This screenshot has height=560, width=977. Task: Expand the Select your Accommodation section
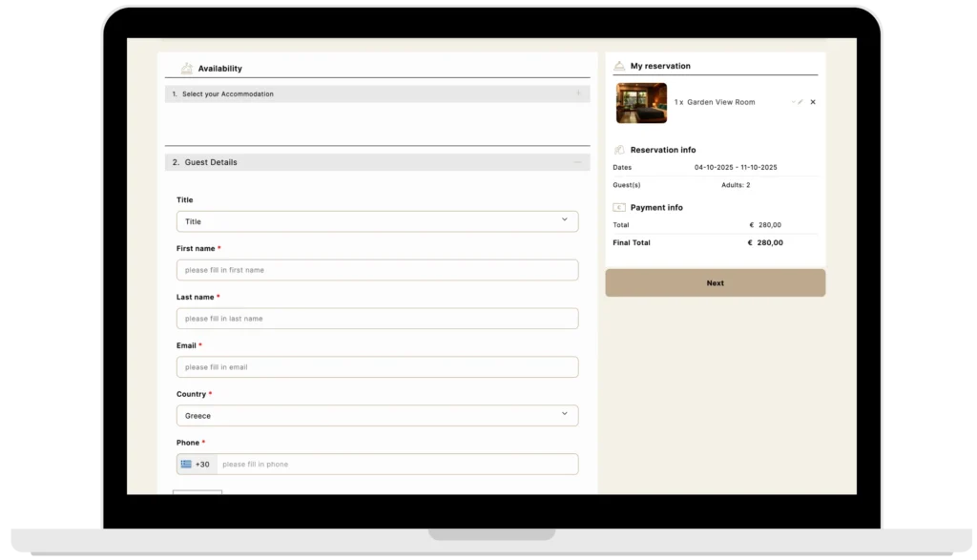tap(578, 93)
